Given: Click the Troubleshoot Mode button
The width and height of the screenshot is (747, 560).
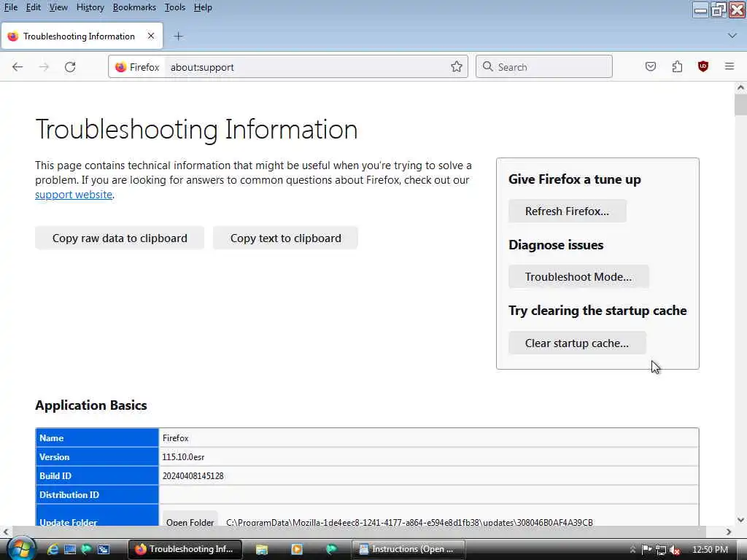Looking at the screenshot, I should click(x=578, y=276).
